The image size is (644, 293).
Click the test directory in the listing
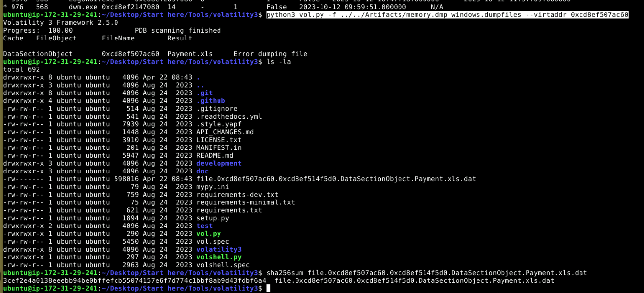[x=204, y=226]
